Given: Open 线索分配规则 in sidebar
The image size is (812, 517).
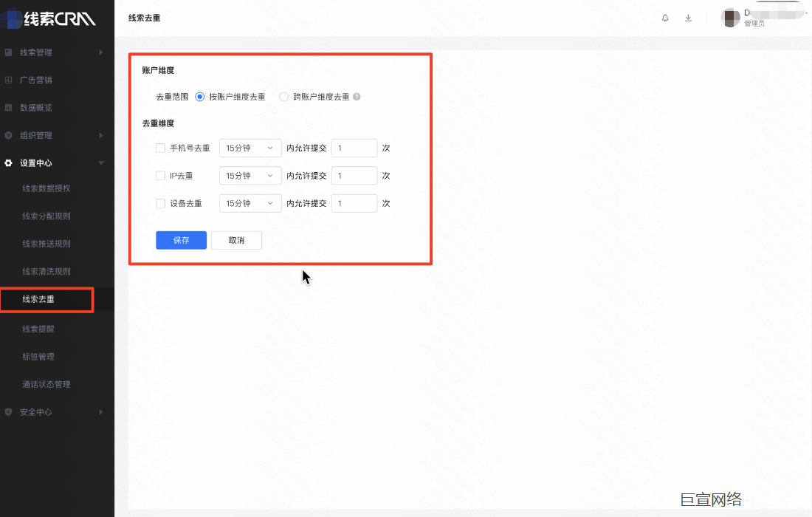Looking at the screenshot, I should [47, 216].
